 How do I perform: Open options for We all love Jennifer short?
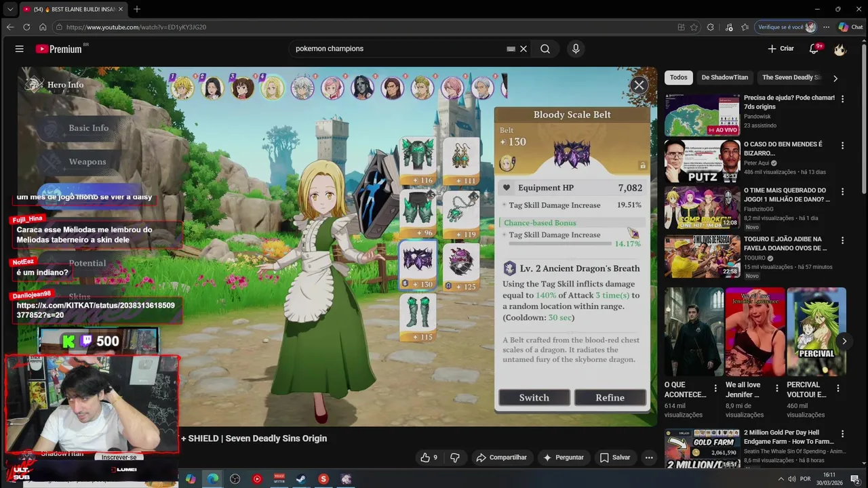coord(776,388)
